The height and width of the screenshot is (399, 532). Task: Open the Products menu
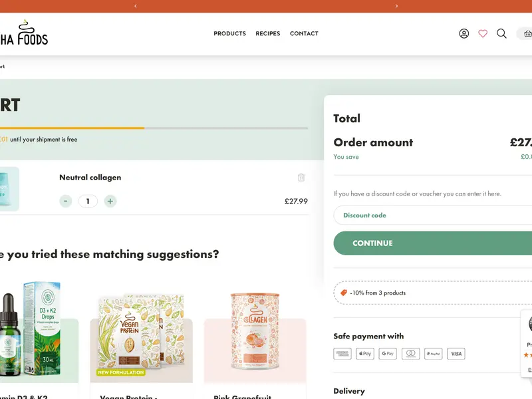click(x=229, y=33)
